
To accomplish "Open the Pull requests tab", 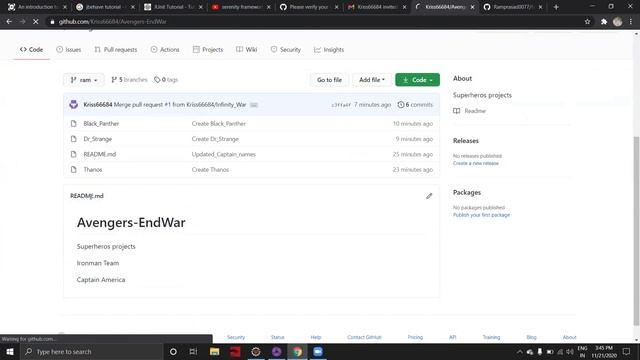I will point(116,49).
